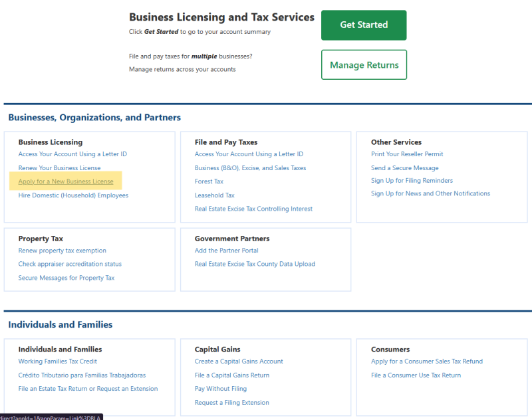Viewport: 532px width, 420px height.
Task: Click Send a Secure Message link
Action: click(x=404, y=168)
